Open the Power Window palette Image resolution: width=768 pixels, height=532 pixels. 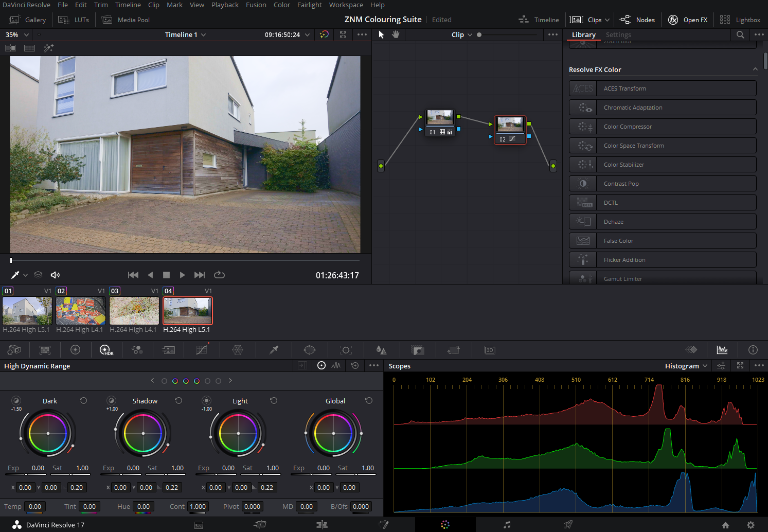click(310, 350)
